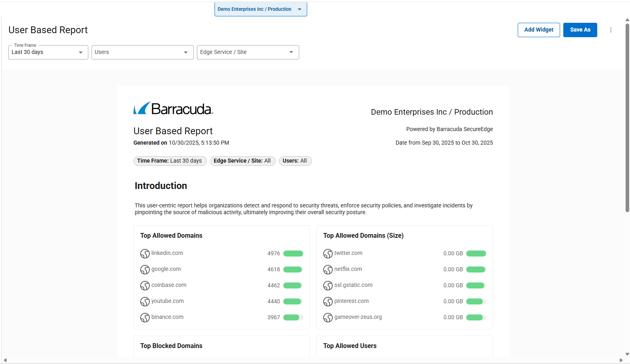
Task: Click the globe icon beside coinbase.com
Action: (145, 286)
